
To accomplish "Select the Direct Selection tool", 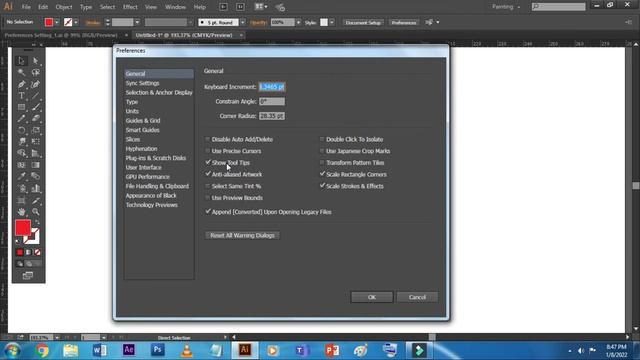I will click(x=36, y=61).
